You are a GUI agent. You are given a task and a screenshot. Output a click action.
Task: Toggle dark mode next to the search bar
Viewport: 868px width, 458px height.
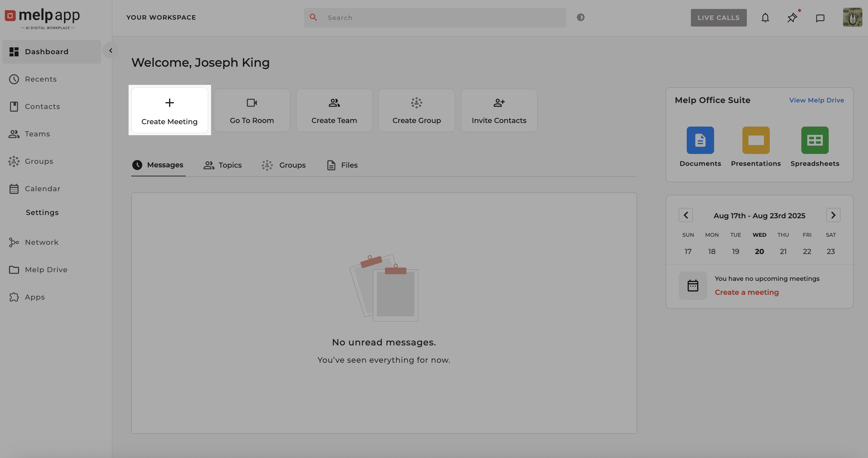(x=580, y=17)
